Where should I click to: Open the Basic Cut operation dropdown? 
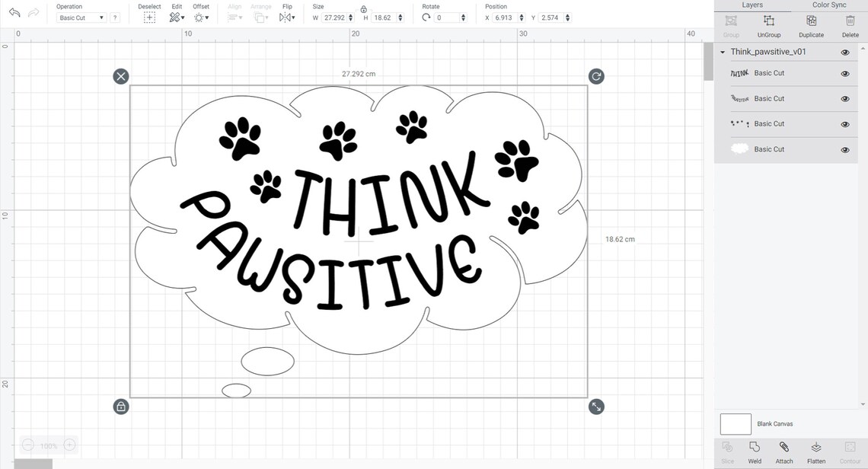[x=81, y=17]
